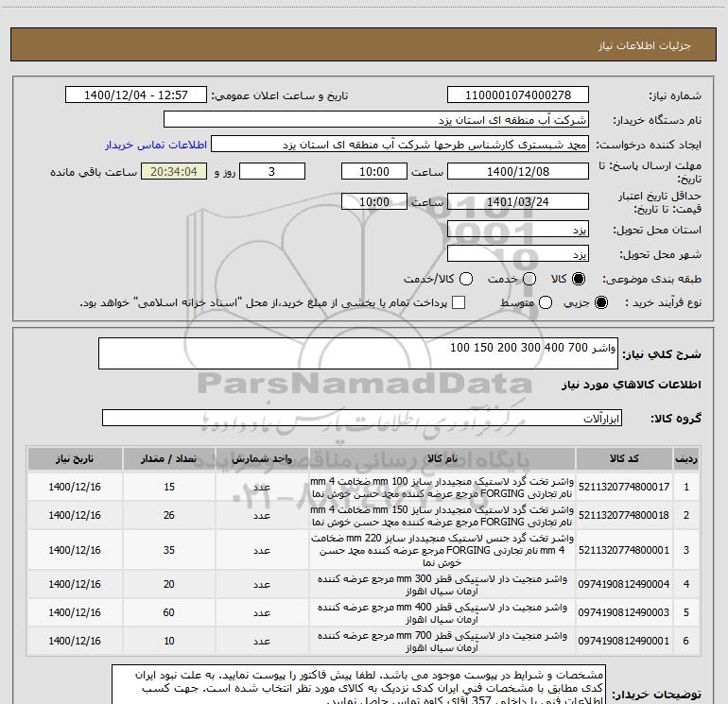Screen dimensions: 728x704
Task: Click the اطلاعات کالاهای مورد نیاز section heading
Action: [x=632, y=385]
